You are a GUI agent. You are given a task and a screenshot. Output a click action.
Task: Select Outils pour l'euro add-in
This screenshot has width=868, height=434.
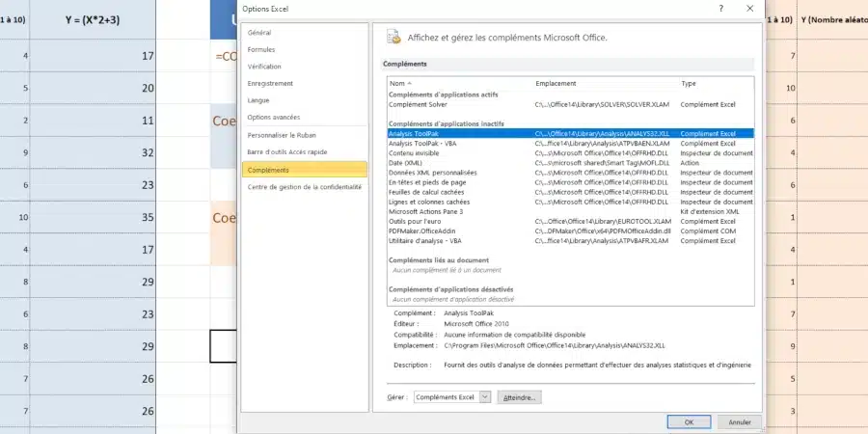pos(571,222)
